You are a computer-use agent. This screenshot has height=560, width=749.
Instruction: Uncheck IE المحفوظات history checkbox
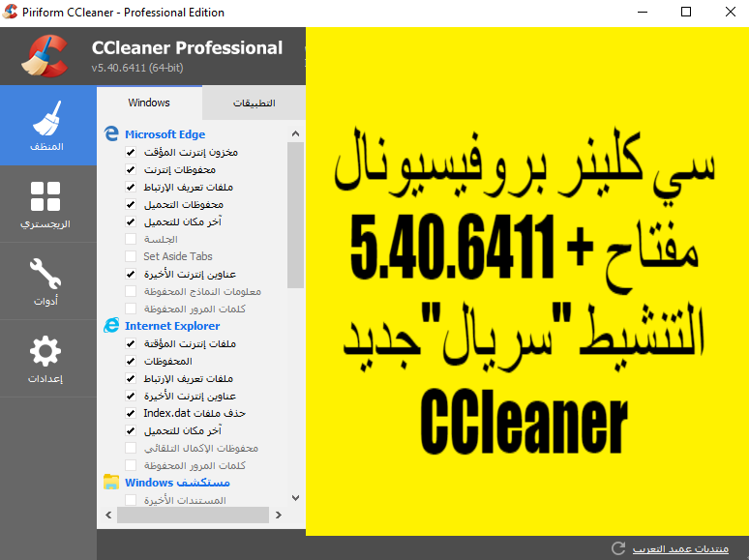131,361
